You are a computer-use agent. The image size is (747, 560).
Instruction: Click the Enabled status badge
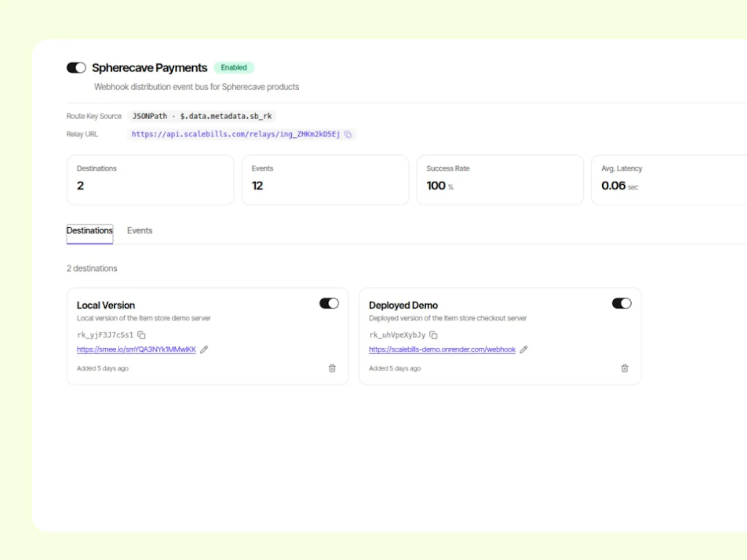click(234, 68)
